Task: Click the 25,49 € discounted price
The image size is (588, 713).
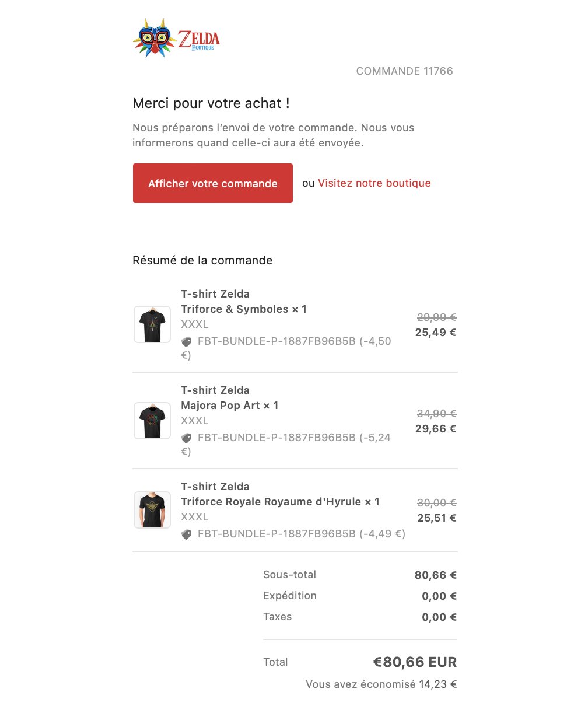Action: pos(436,333)
